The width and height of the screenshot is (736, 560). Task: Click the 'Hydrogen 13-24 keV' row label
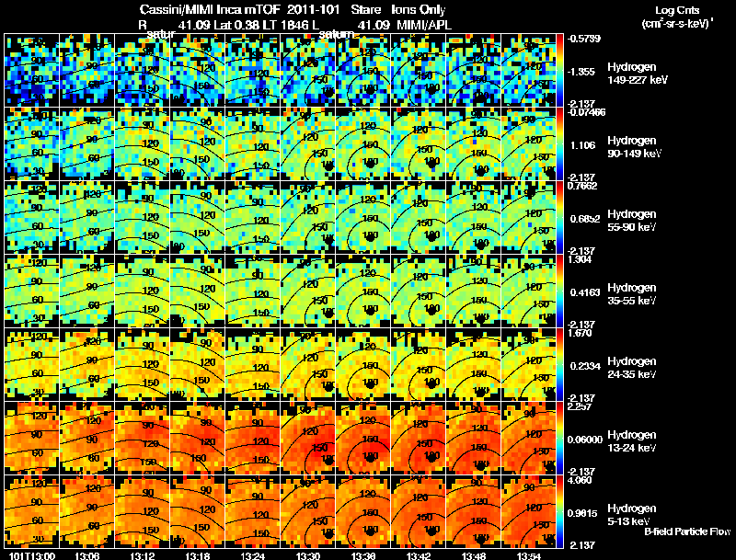tap(632, 441)
